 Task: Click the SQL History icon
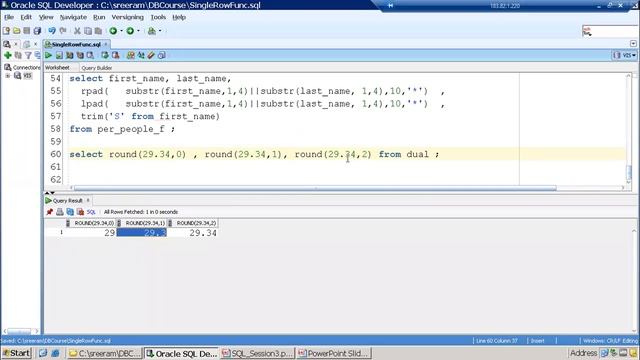tap(162, 55)
